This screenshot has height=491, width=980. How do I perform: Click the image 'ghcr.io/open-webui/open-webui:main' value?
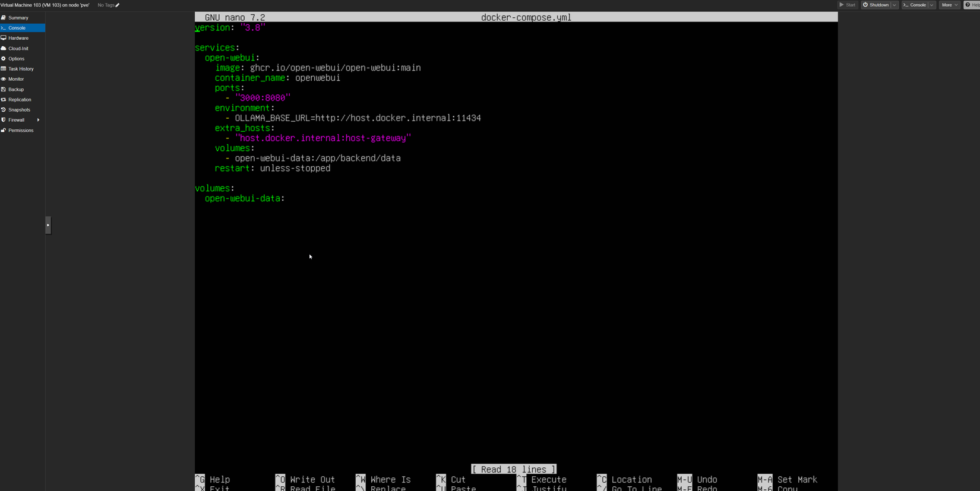pyautogui.click(x=336, y=68)
